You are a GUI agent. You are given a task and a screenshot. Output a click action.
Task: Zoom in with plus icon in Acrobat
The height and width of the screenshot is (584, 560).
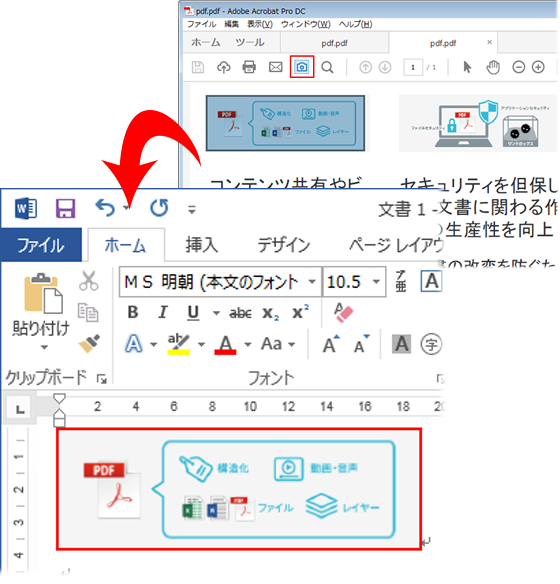point(538,67)
